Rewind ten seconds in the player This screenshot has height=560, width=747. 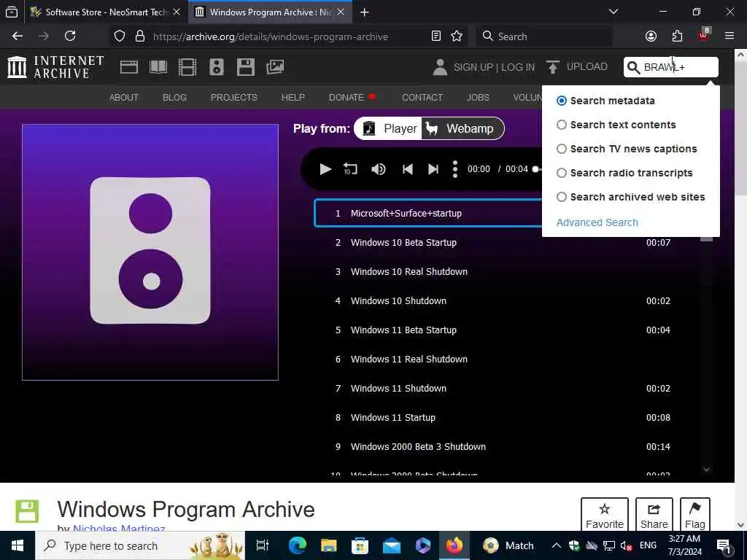350,169
